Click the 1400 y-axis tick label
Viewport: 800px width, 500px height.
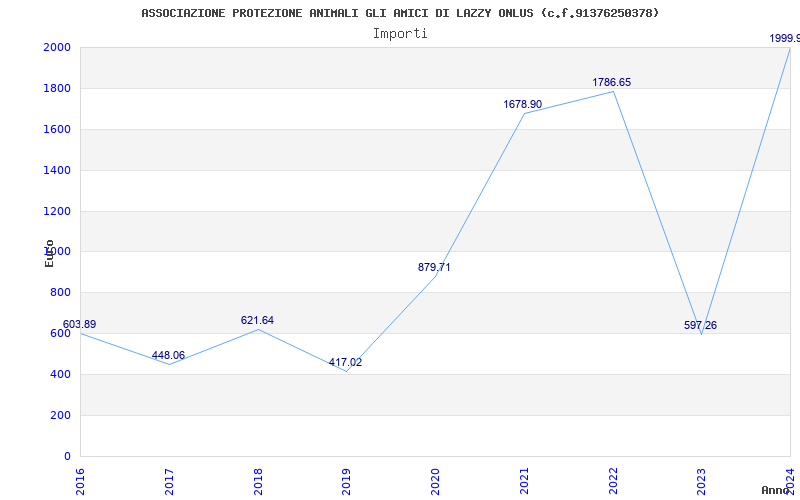pos(57,170)
